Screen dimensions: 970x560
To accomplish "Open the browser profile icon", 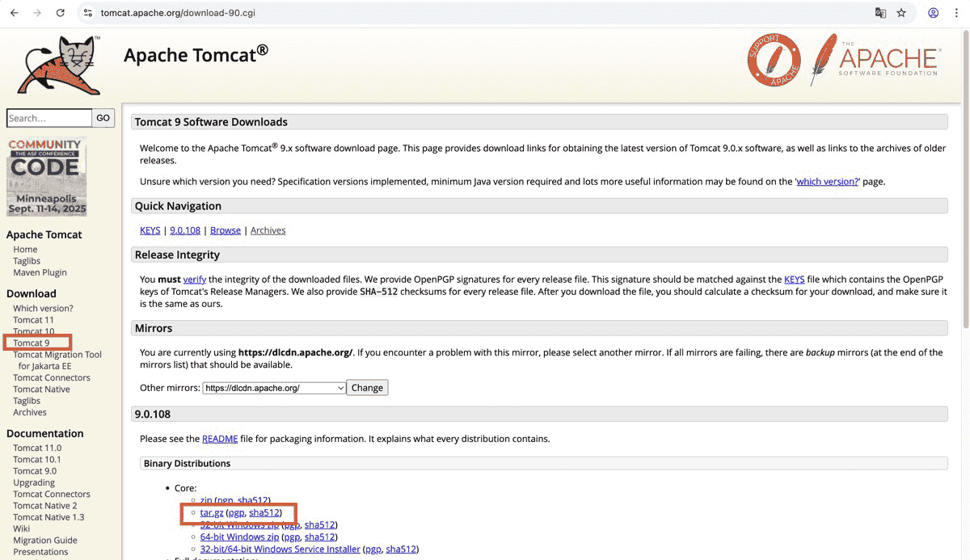I will pyautogui.click(x=934, y=13).
